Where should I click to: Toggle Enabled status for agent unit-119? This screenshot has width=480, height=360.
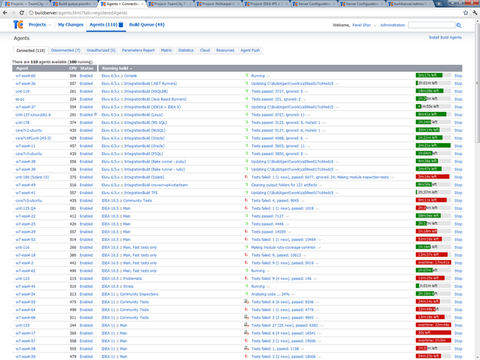pos(86,91)
